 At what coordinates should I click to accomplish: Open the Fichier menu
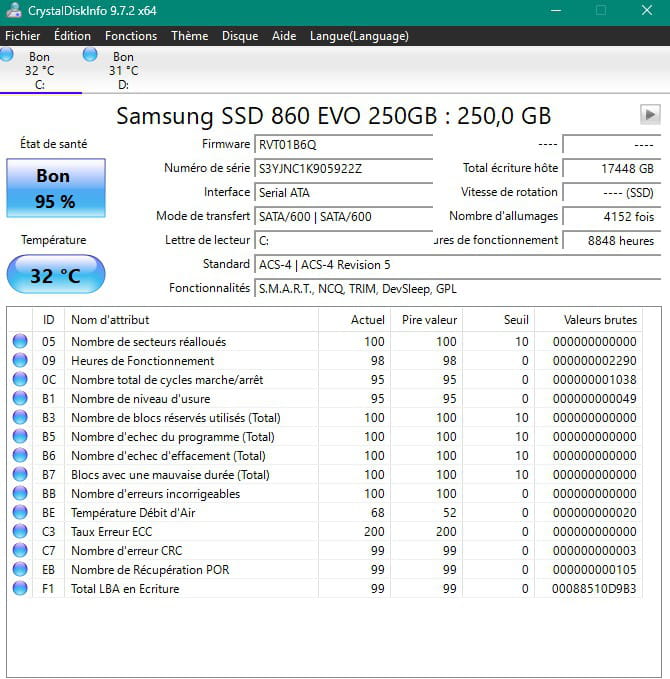click(23, 35)
